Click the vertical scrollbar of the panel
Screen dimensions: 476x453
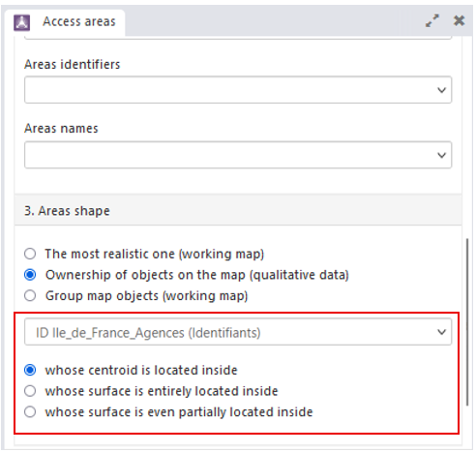click(467, 322)
